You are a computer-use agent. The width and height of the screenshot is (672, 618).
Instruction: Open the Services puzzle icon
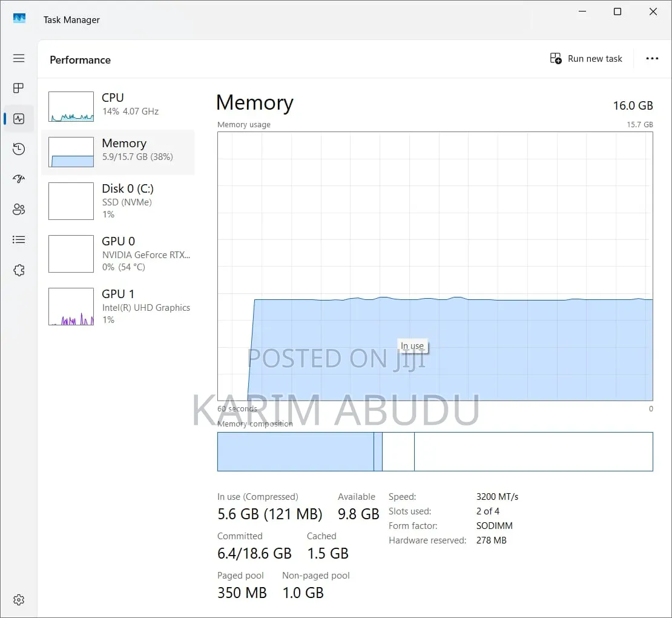click(x=18, y=270)
